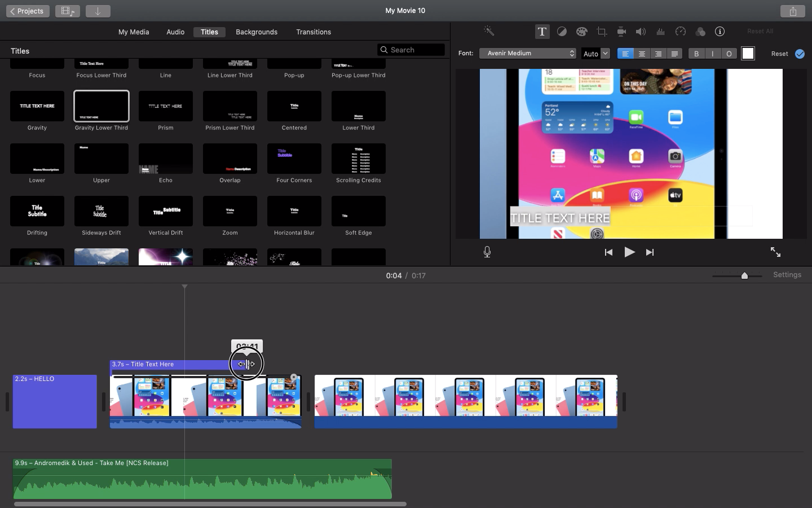This screenshot has width=812, height=508.
Task: Select the Overlap title thumbnail
Action: tap(230, 158)
